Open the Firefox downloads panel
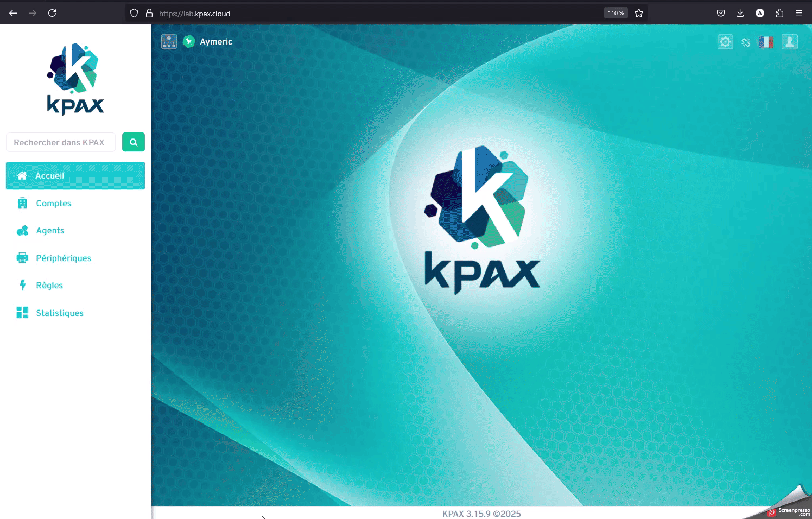The image size is (812, 519). (x=740, y=13)
